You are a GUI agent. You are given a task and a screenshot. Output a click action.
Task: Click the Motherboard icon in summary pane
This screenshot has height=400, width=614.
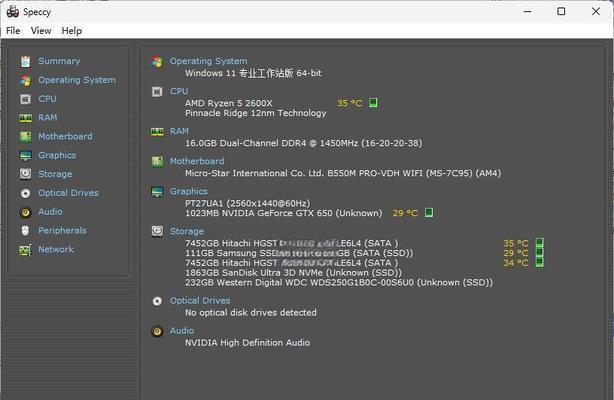157,161
